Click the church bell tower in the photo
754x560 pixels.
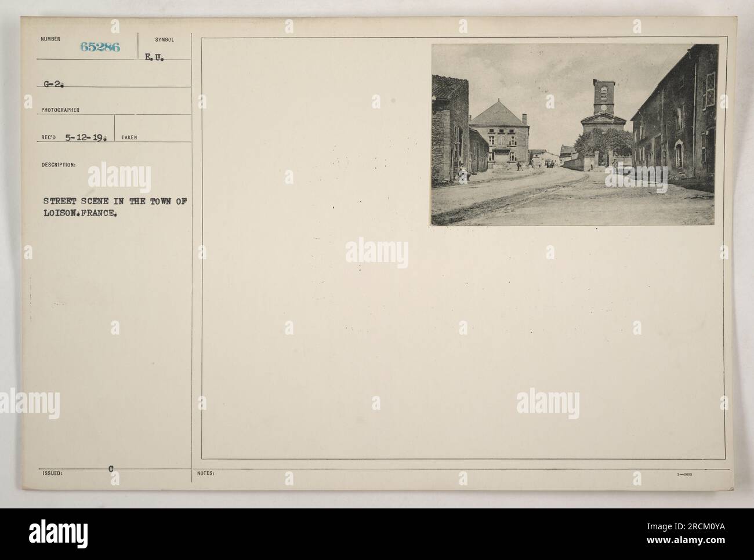click(602, 99)
